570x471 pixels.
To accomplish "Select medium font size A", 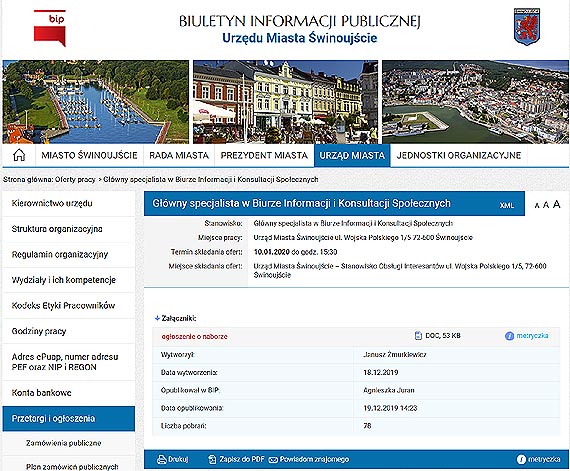I will point(546,205).
